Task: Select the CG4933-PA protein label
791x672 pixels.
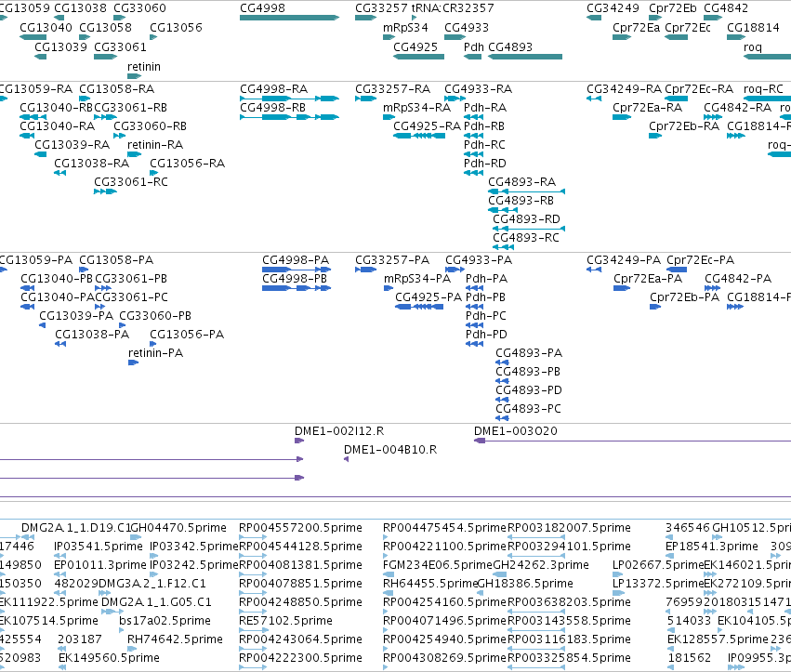Action: (x=479, y=260)
